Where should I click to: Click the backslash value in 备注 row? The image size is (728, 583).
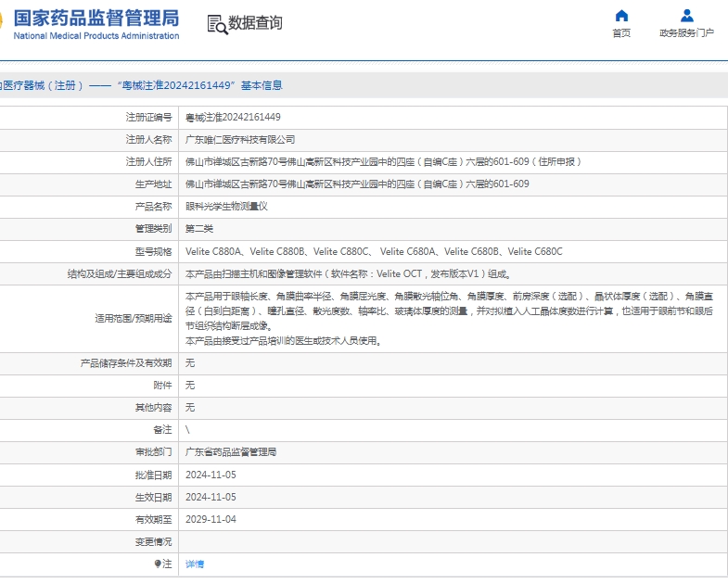click(x=187, y=430)
